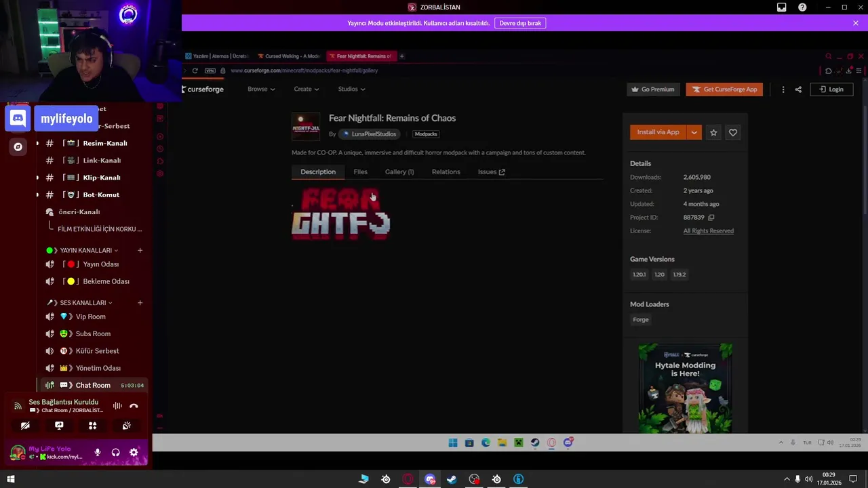Open activities launcher in Discord voice panel
Viewport: 868px width, 488px height.
click(93, 426)
